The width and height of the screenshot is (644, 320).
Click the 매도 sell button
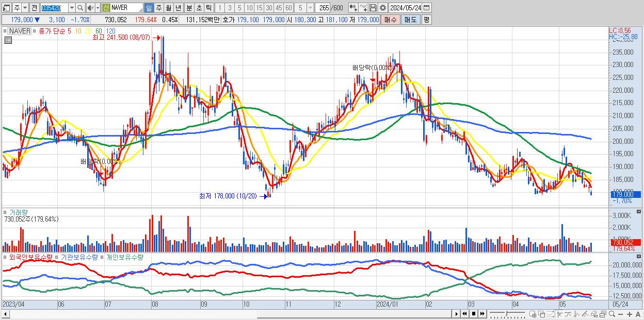coord(410,20)
